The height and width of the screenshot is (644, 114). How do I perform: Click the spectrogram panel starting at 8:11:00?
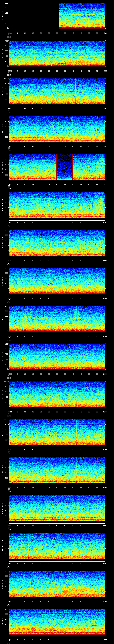click(x=57, y=280)
